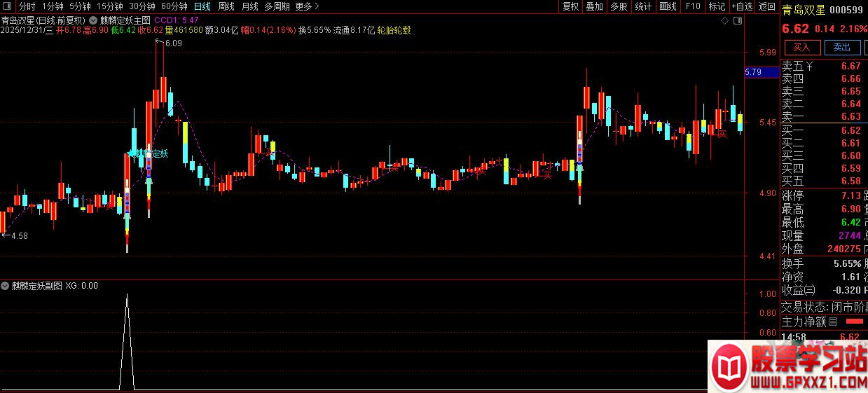The image size is (868, 393).
Task: Click the diamond icon above the chart
Action: 724,21
